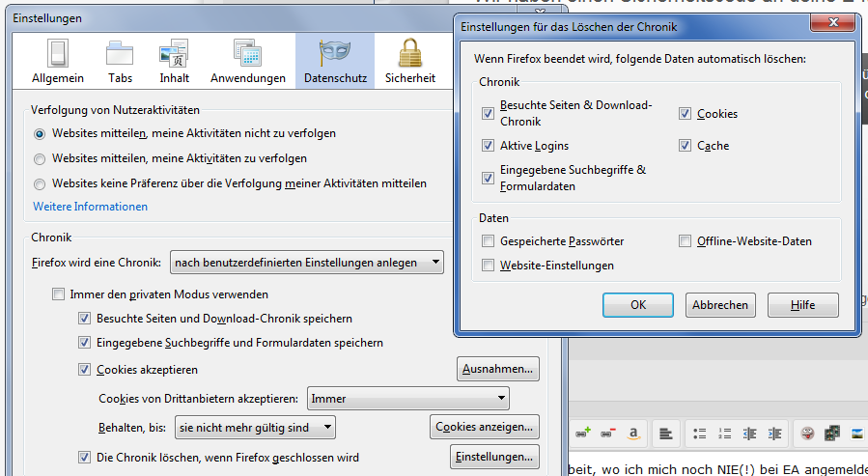Switch to Anwendungen tab label
Image resolution: width=868 pixels, height=476 pixels.
tap(248, 78)
